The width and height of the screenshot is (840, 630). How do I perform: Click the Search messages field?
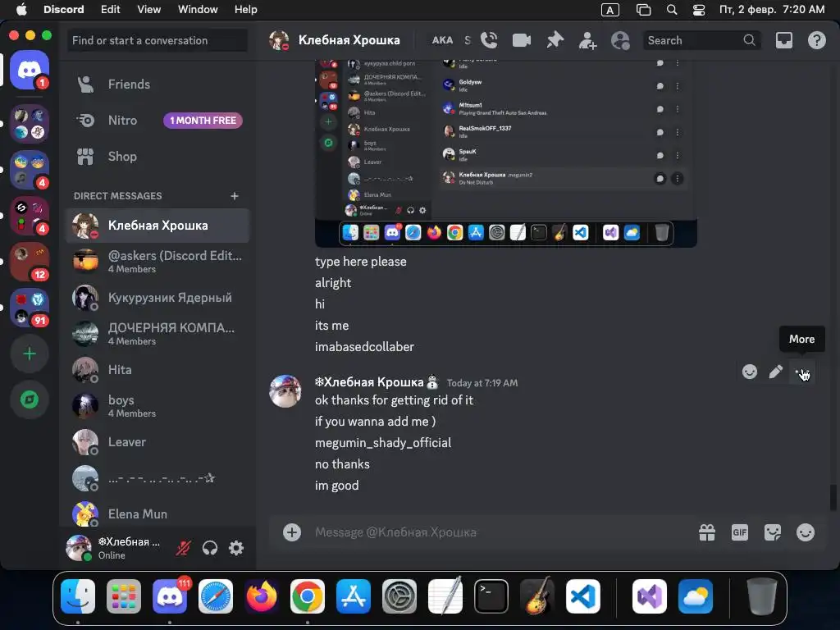click(701, 40)
